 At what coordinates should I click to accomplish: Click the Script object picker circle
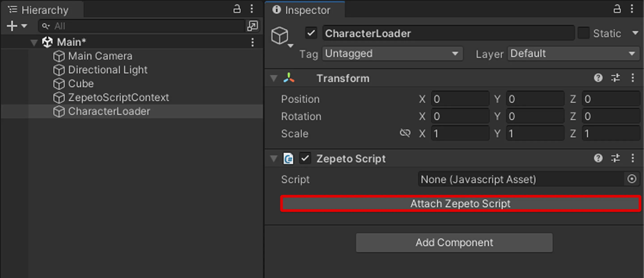pos(632,179)
